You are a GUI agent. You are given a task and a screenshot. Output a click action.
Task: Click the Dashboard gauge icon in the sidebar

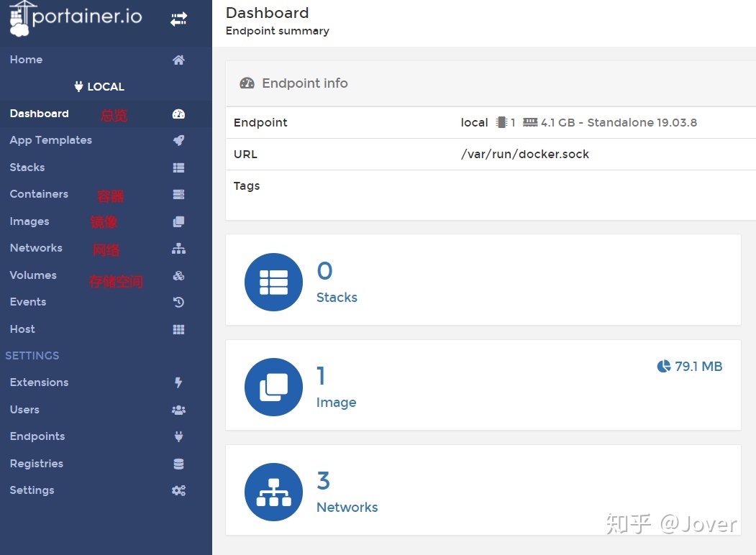coord(178,114)
